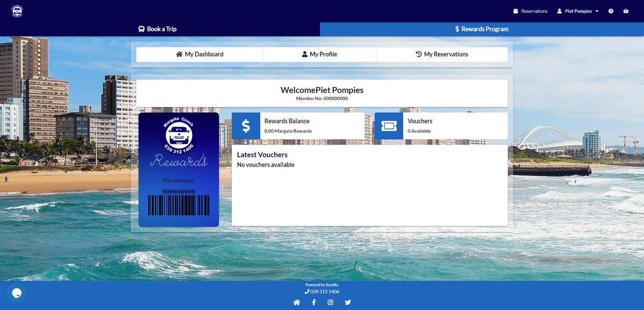Open Reservations in the top bar

[530, 11]
